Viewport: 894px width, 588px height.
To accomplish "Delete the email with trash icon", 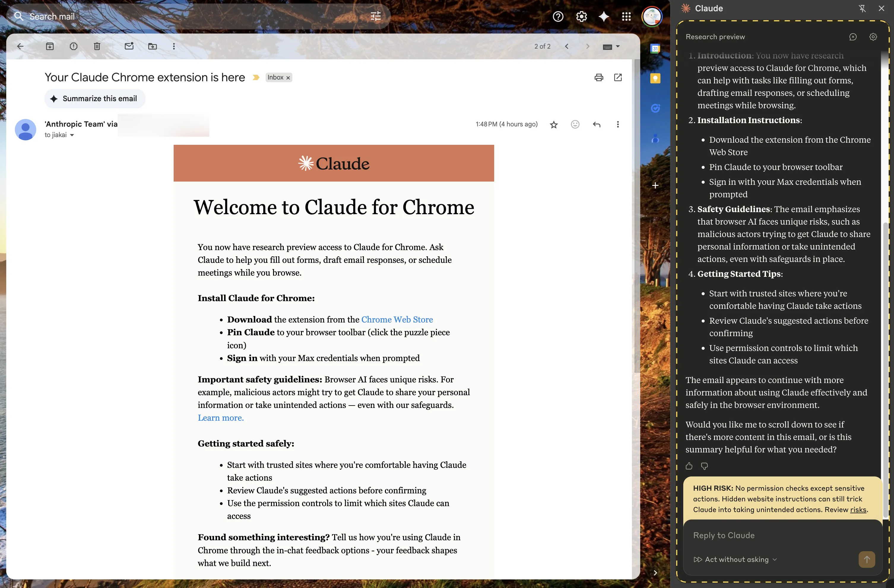I will coord(97,46).
